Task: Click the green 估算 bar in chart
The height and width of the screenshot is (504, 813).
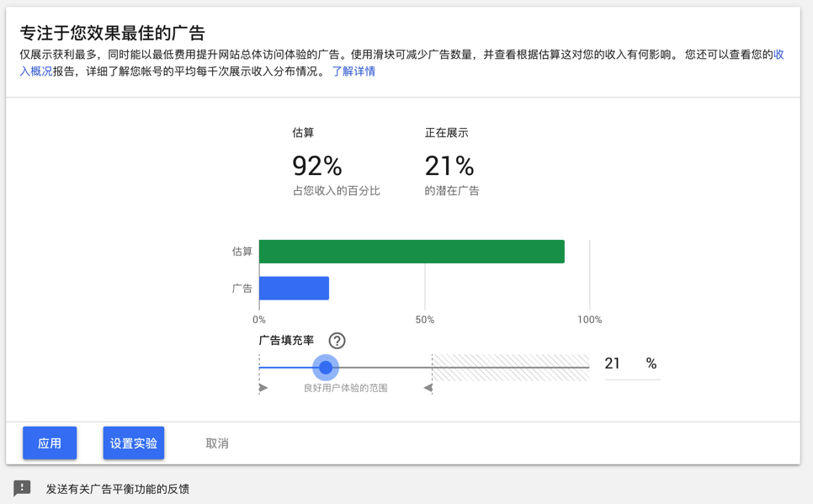Action: click(412, 252)
